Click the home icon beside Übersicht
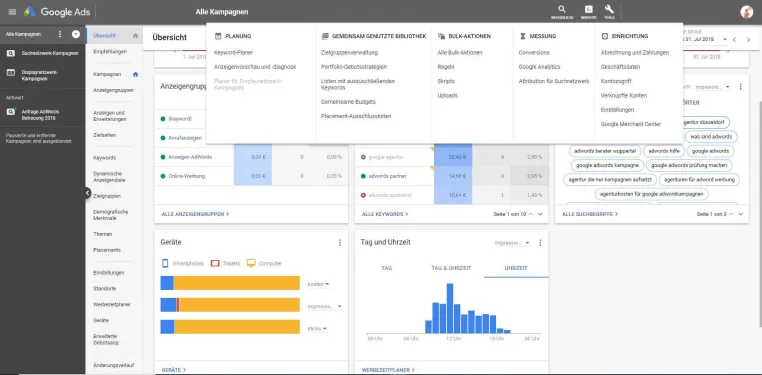The height and width of the screenshot is (375, 762). point(135,35)
